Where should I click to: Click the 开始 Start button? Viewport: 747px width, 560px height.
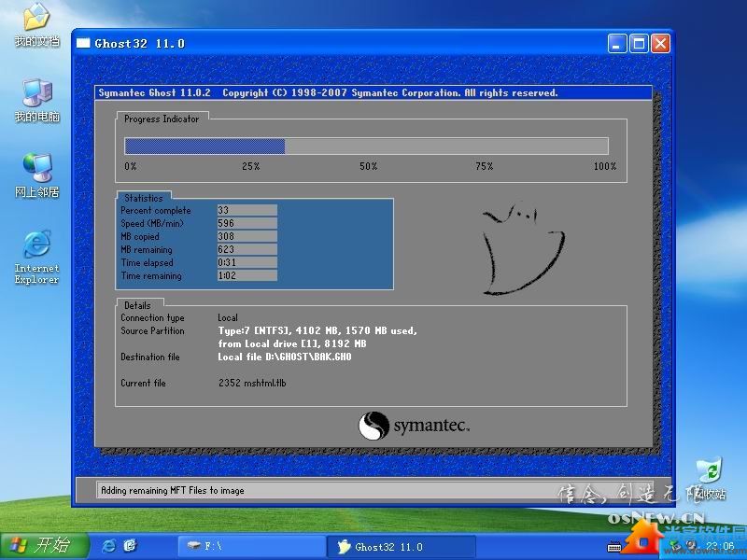(x=45, y=546)
